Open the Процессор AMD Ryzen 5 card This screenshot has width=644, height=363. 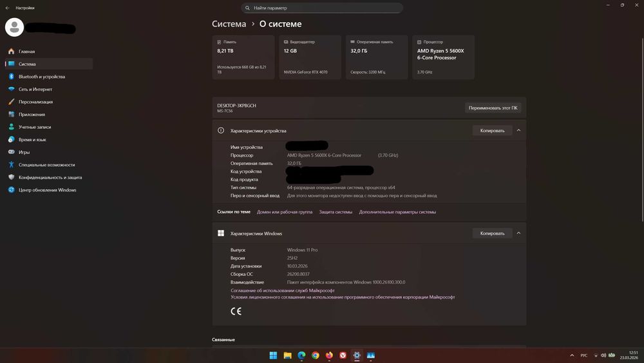pos(443,57)
